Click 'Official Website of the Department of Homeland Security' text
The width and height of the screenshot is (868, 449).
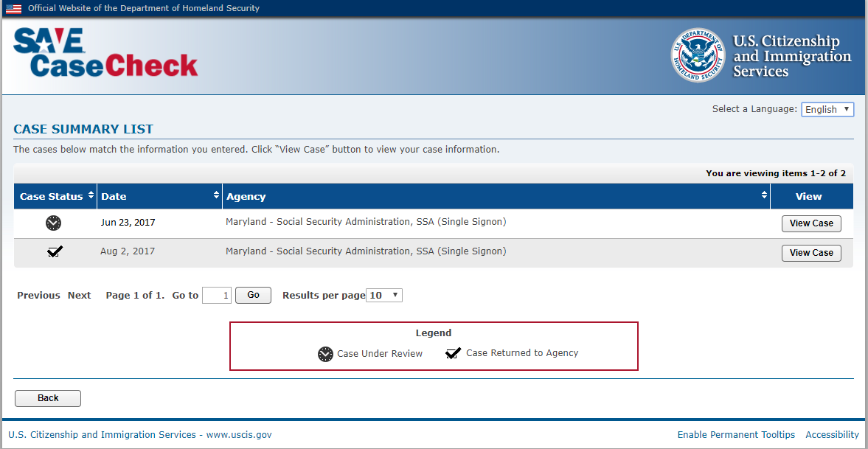click(143, 8)
